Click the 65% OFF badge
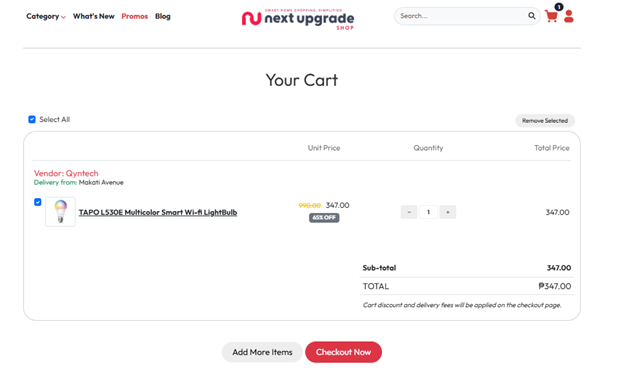Image resolution: width=624 pixels, height=375 pixels. [x=324, y=218]
